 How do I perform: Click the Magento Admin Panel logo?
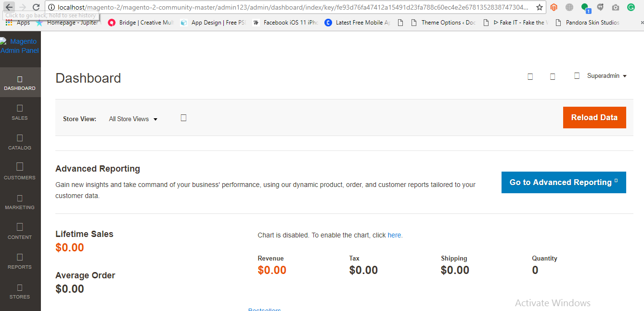[x=20, y=46]
